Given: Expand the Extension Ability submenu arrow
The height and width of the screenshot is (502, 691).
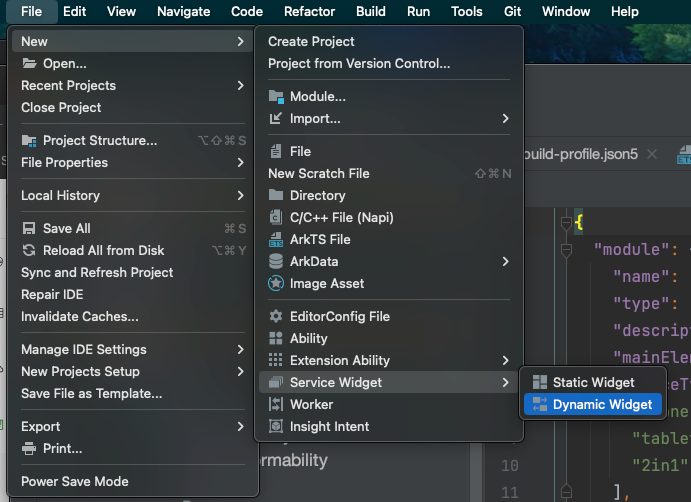Looking at the screenshot, I should click(x=505, y=361).
